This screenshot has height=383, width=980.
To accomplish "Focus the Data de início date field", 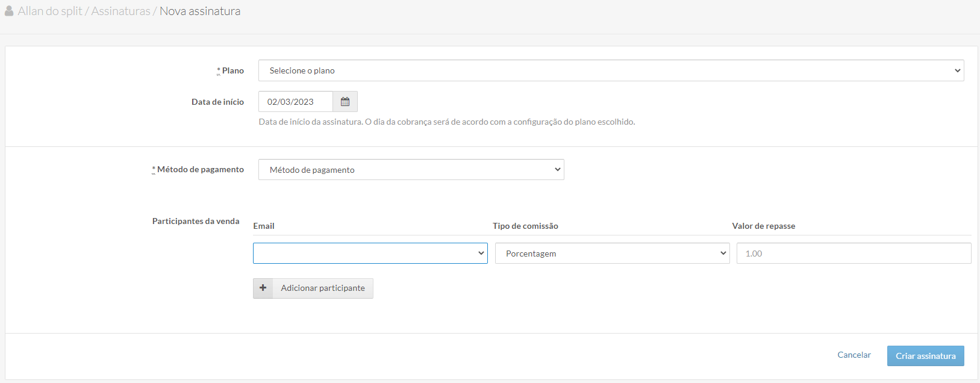I will coord(295,102).
